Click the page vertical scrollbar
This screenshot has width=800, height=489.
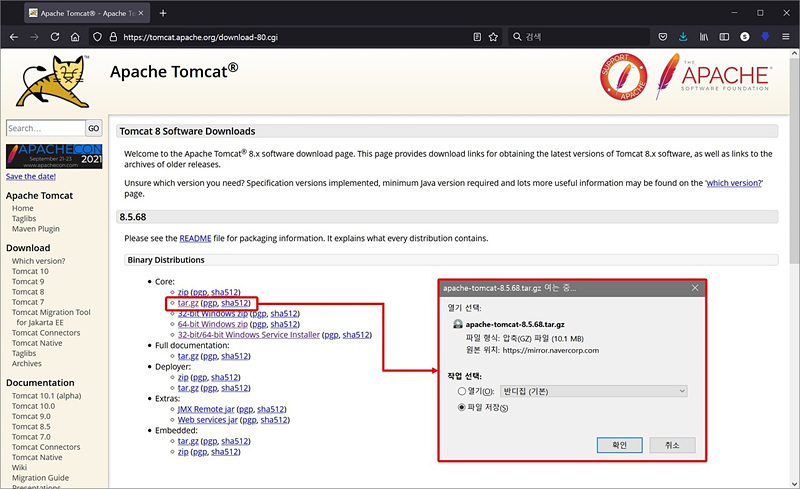(794, 161)
